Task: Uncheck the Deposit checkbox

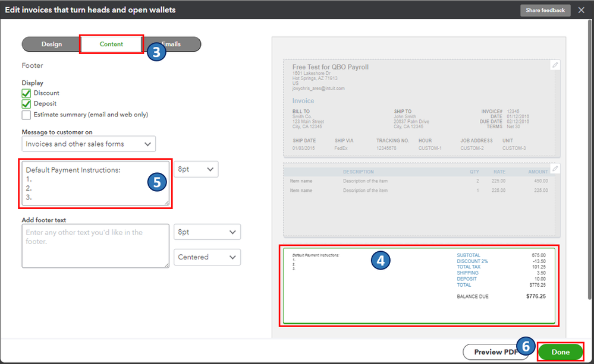Action: [26, 104]
